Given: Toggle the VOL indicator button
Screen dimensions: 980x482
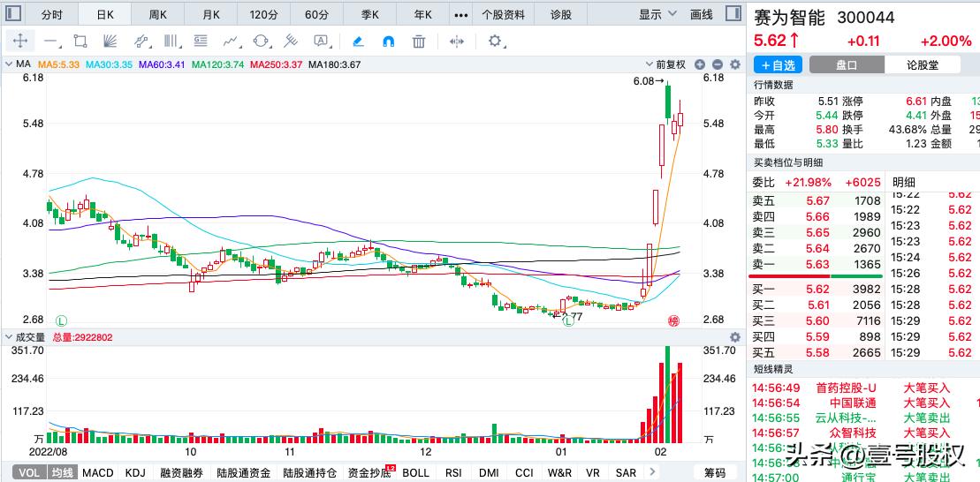Looking at the screenshot, I should coord(29,472).
